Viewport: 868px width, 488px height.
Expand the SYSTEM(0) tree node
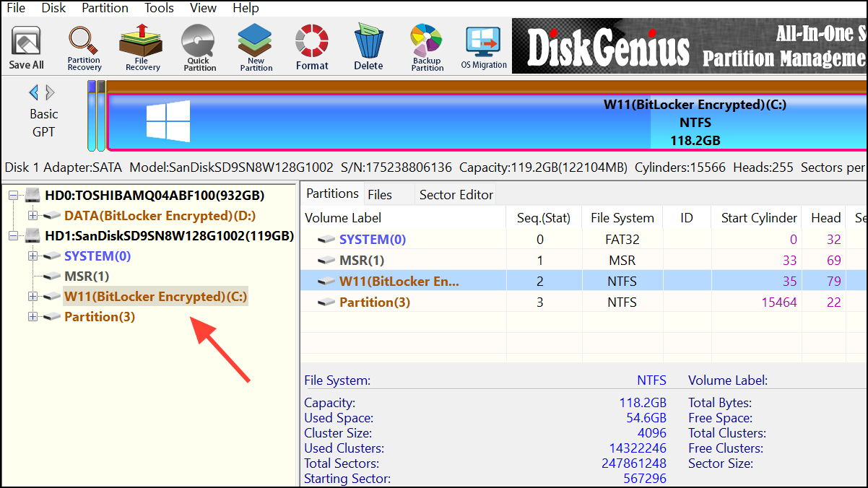click(x=32, y=256)
